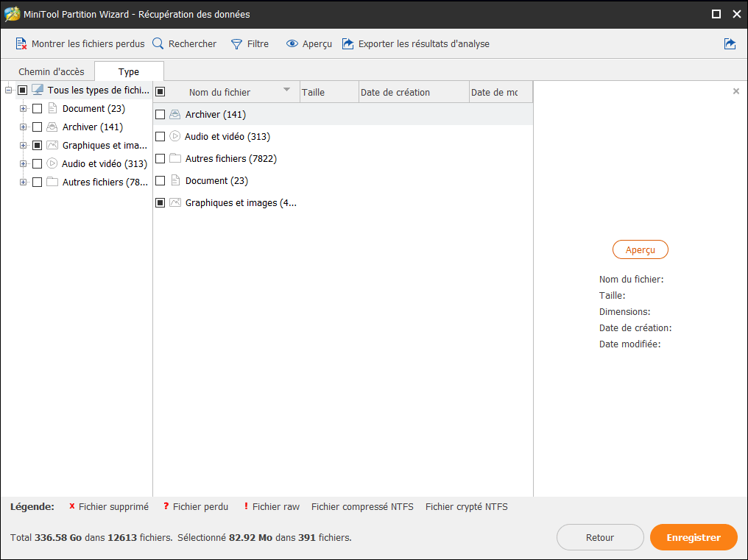Check the Archiver (141) box in the tree
Viewport: 748px width, 560px height.
pos(38,127)
